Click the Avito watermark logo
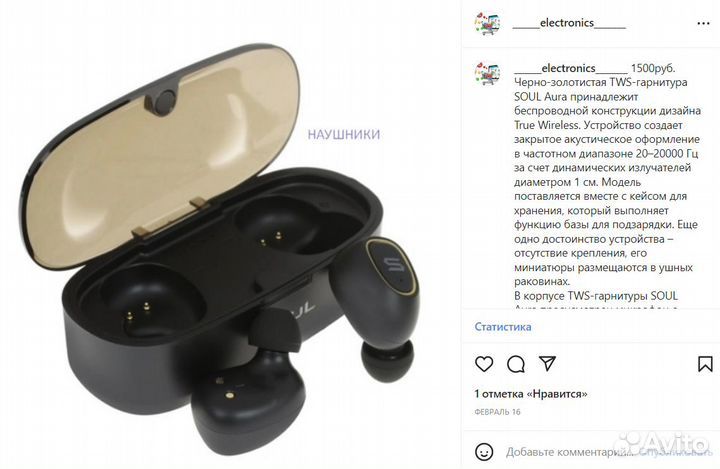This screenshot has height=469, width=720. (x=664, y=442)
